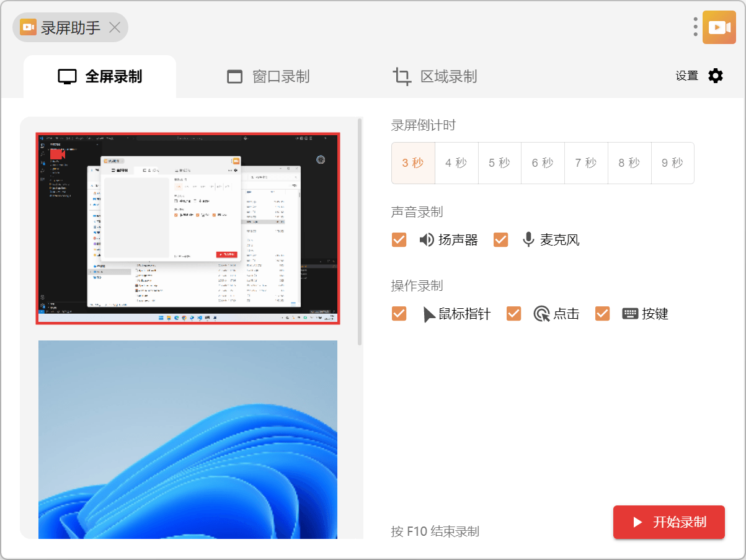Switch to the 全屏录制 tab
The height and width of the screenshot is (560, 746).
[100, 77]
